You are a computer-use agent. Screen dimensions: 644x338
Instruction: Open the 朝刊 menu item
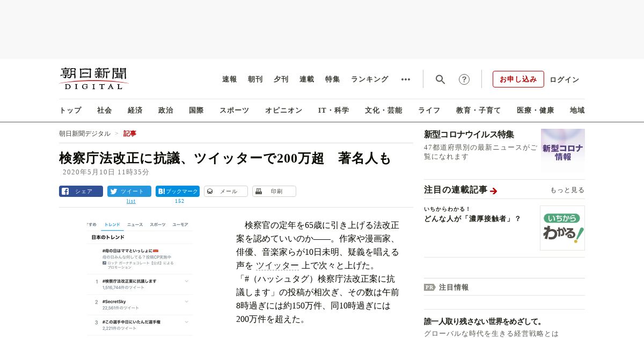pyautogui.click(x=255, y=79)
